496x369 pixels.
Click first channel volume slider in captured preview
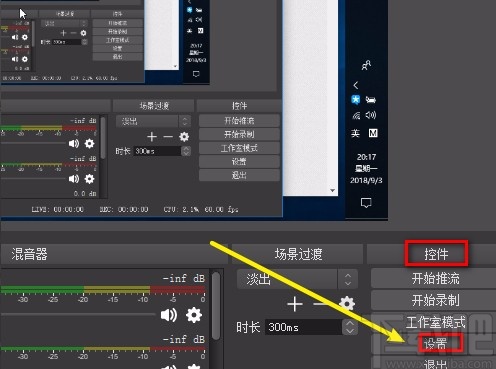click(x=33, y=143)
